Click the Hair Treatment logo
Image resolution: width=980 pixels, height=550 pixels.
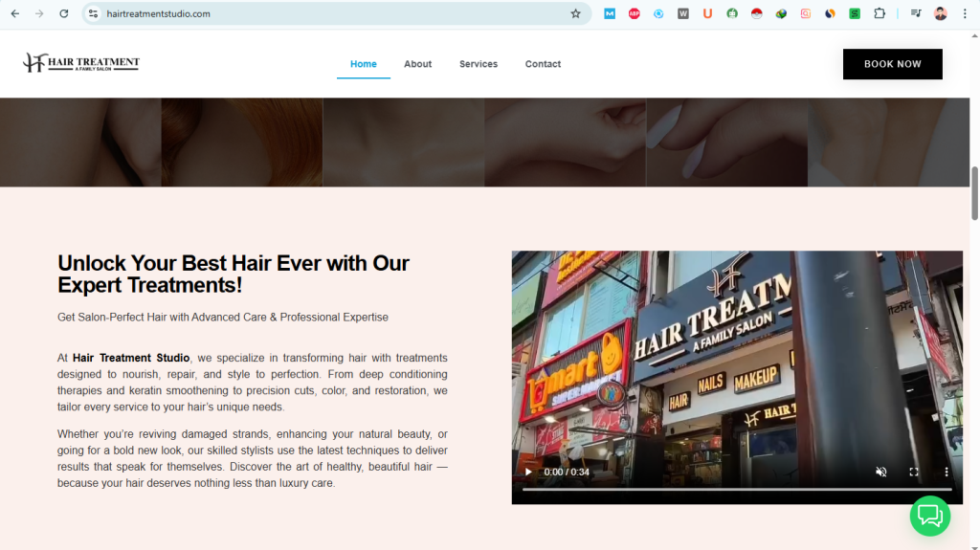click(x=81, y=63)
